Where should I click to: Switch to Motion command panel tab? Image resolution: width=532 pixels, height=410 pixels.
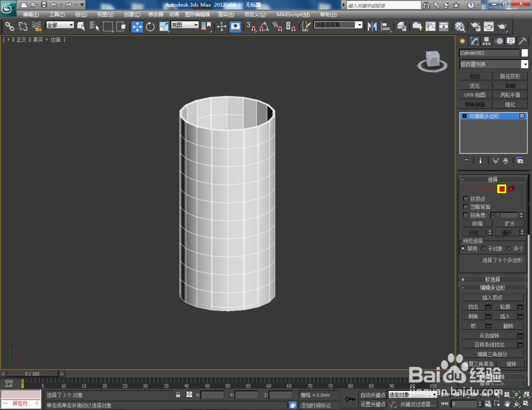[499, 42]
